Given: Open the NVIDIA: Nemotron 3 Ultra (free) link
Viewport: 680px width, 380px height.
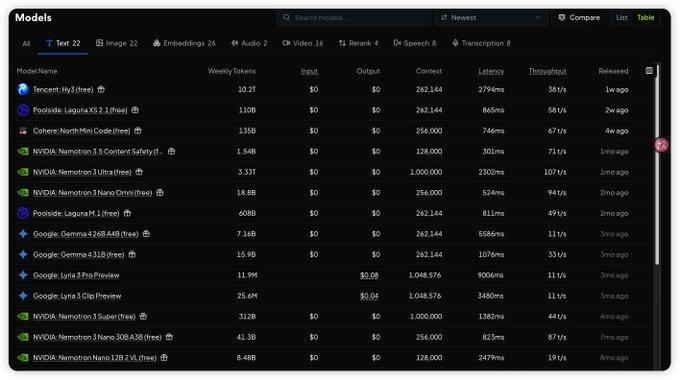Looking at the screenshot, I should (82, 172).
